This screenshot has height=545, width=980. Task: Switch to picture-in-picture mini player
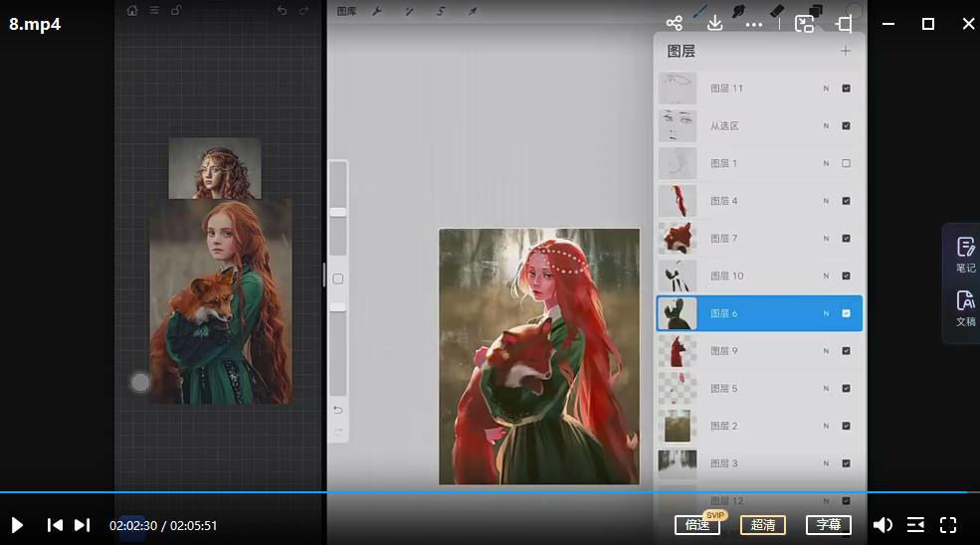click(x=804, y=23)
